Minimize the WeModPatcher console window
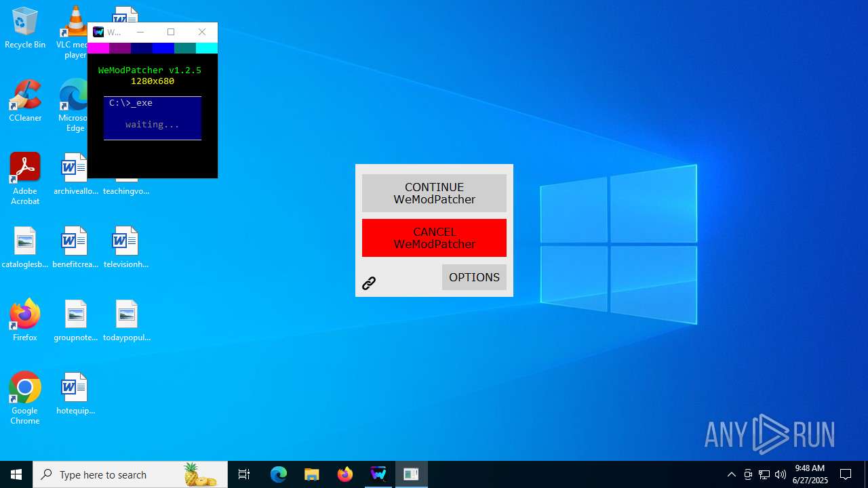This screenshot has width=868, height=488. click(x=140, y=32)
